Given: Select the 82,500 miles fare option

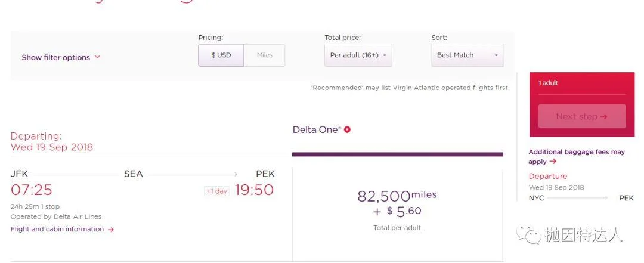Looking at the screenshot, I should tap(397, 209).
